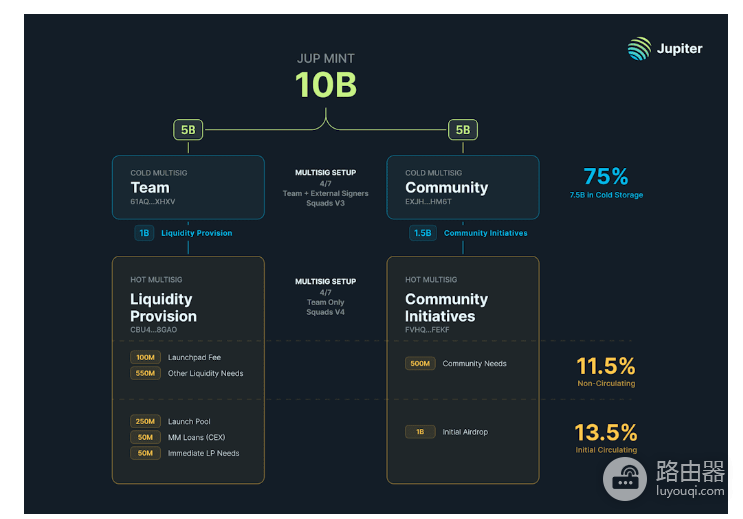This screenshot has width=743, height=519.
Task: Click the 'JUP MINT' heading
Action: (x=326, y=58)
